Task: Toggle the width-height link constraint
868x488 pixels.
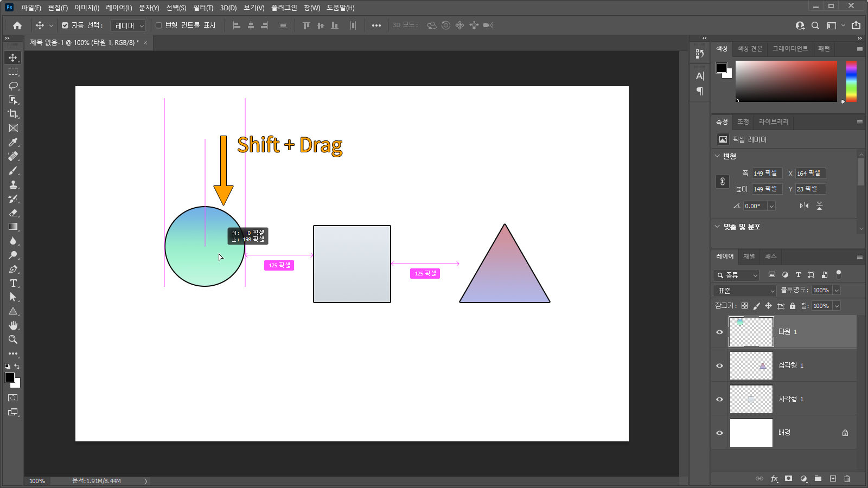Action: click(723, 182)
